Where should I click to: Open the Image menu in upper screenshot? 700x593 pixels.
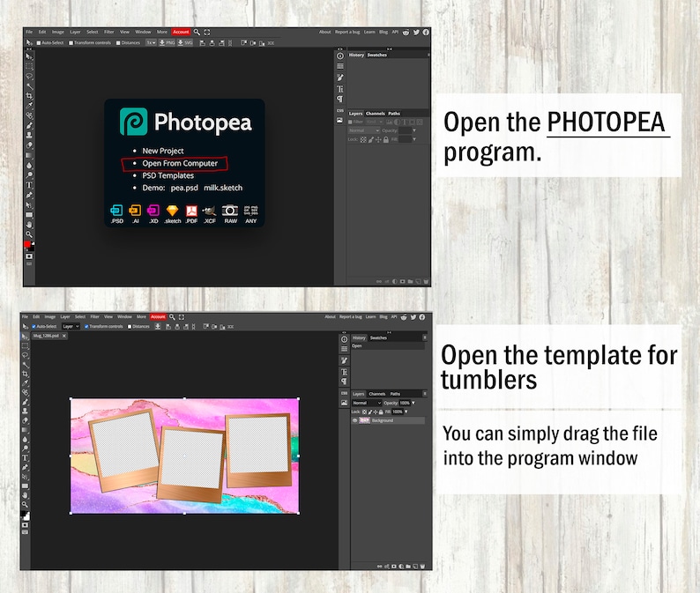tap(58, 32)
